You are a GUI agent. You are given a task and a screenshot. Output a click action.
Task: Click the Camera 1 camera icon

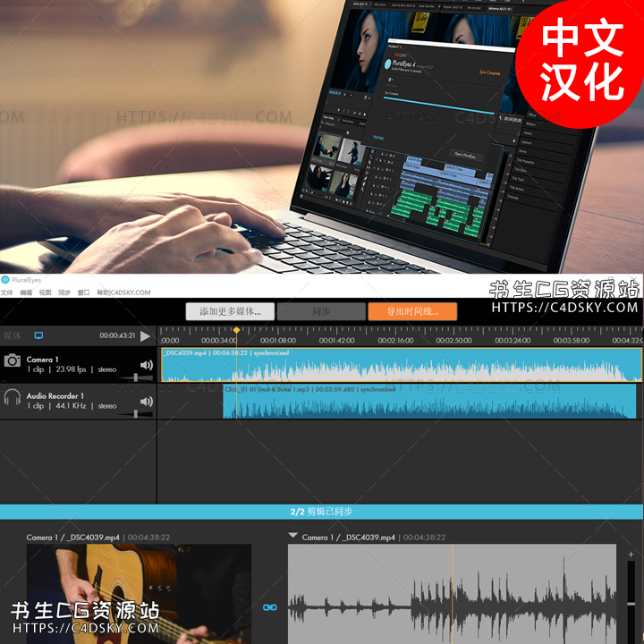[13, 360]
